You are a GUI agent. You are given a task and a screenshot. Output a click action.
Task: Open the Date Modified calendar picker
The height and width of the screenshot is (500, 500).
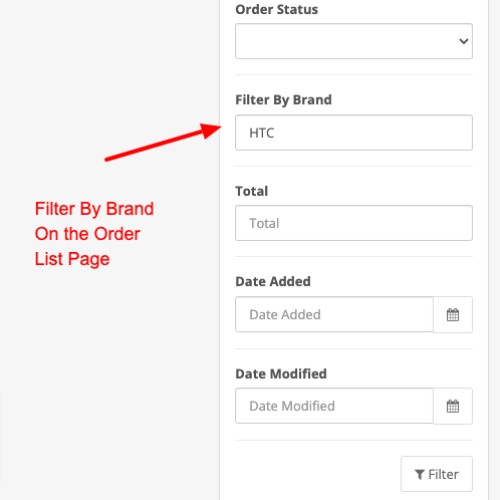(453, 406)
